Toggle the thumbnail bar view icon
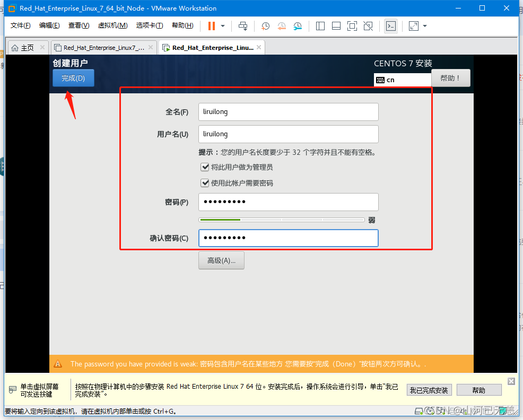The image size is (523, 420). click(x=336, y=26)
